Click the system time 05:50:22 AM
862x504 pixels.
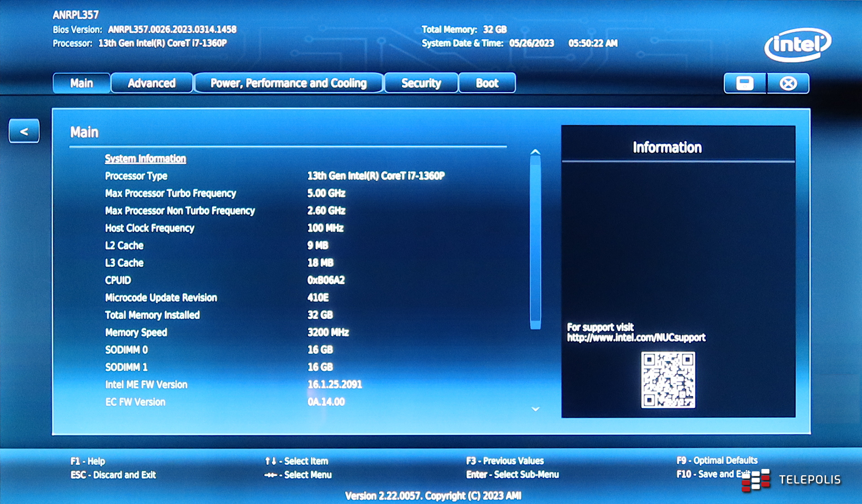click(593, 44)
